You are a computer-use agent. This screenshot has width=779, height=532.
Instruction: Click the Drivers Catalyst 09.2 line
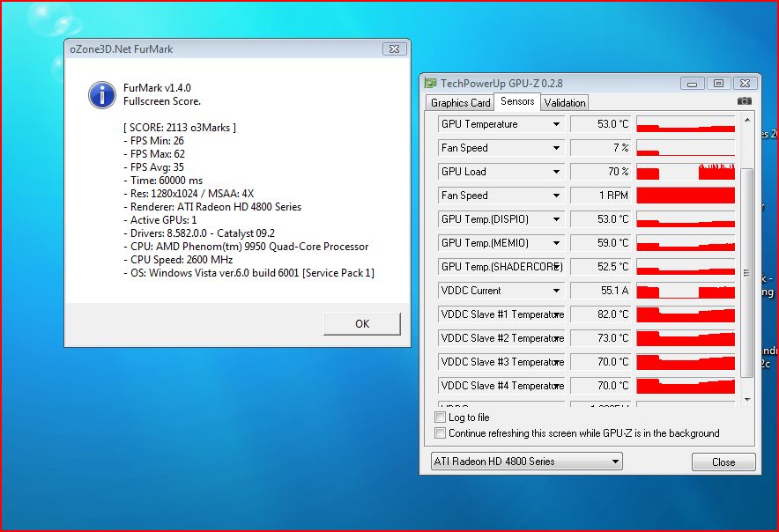pos(199,233)
